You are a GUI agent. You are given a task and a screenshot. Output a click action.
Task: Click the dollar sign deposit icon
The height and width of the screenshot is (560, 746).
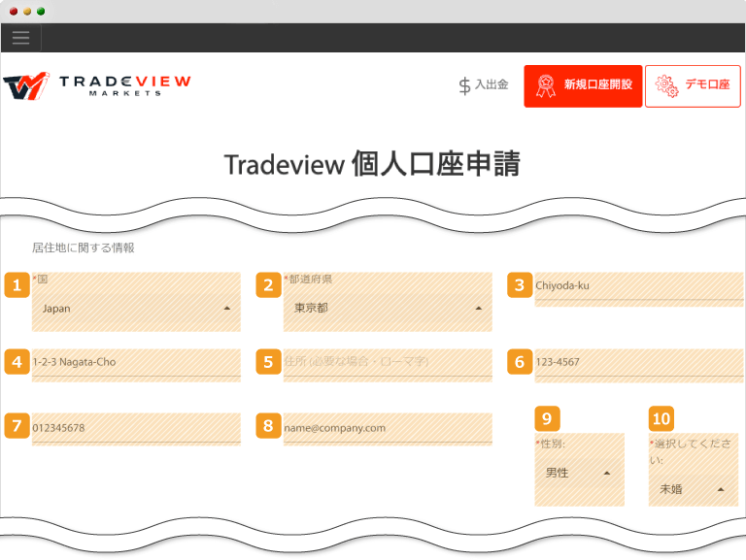(x=465, y=86)
